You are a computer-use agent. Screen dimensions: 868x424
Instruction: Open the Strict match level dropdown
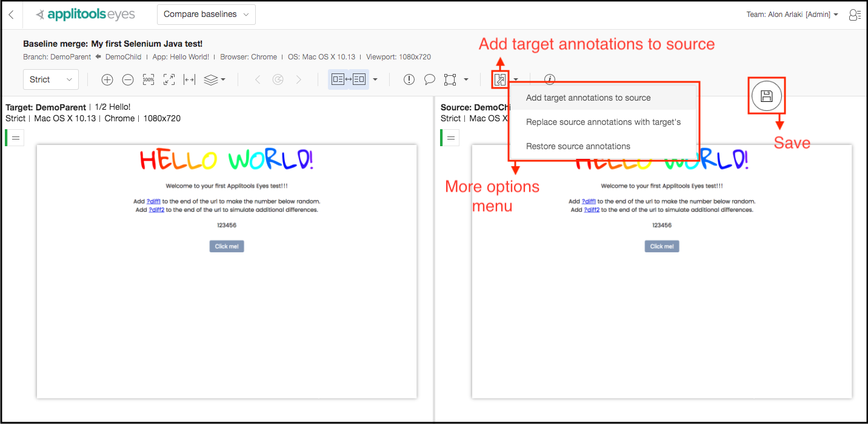(50, 79)
